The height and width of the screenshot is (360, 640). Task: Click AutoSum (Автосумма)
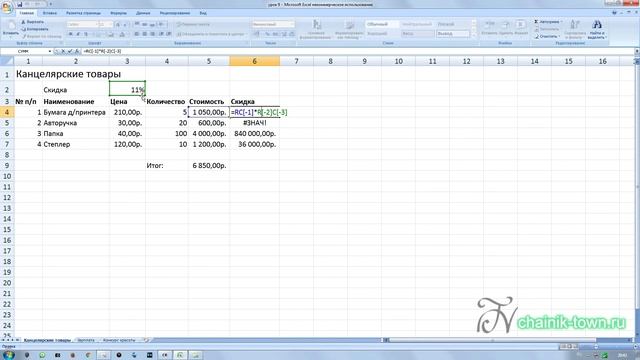point(548,22)
